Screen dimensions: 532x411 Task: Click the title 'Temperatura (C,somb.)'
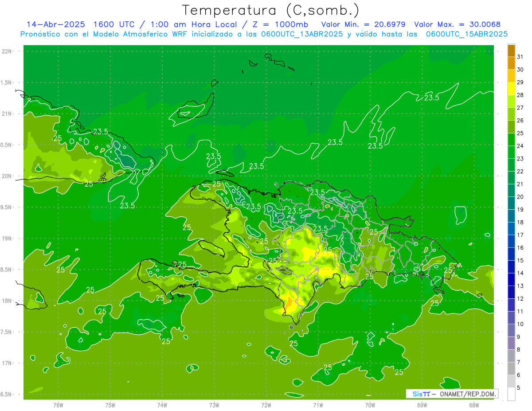pos(270,10)
